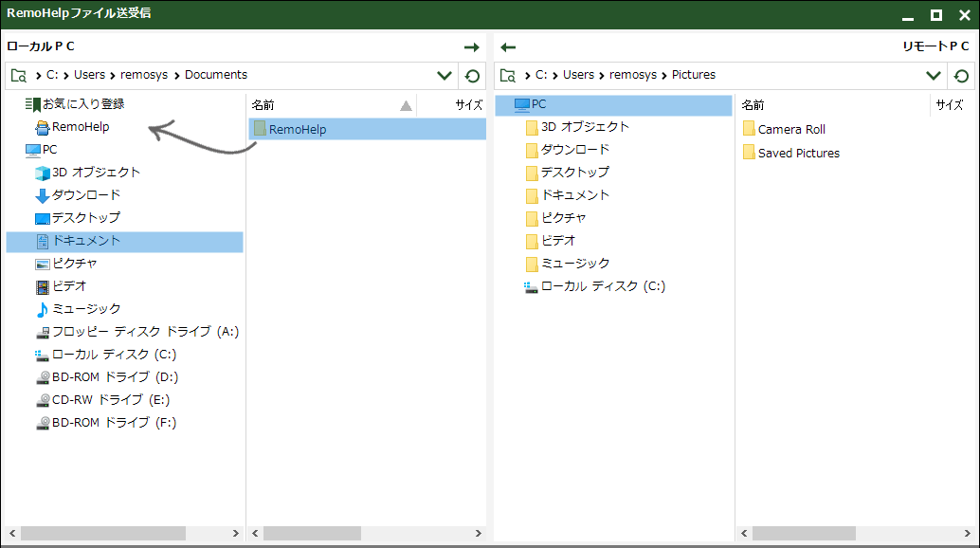Viewport: 980px width, 548px height.
Task: Click C: in remote path breadcrumb
Action: (541, 75)
